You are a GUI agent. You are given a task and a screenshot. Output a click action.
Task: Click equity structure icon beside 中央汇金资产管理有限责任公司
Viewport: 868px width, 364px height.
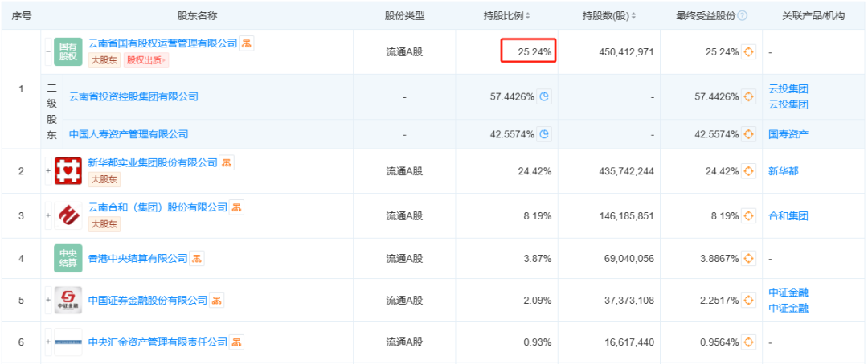coord(237,343)
